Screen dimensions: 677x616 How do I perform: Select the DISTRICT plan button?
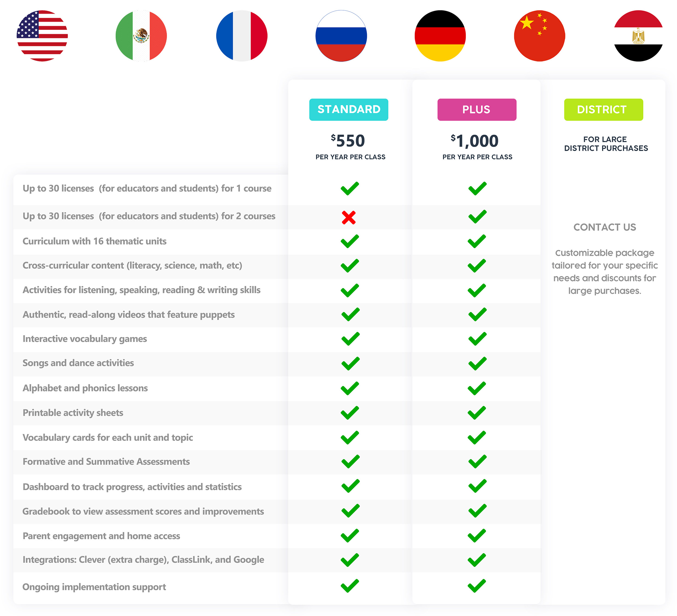(603, 109)
